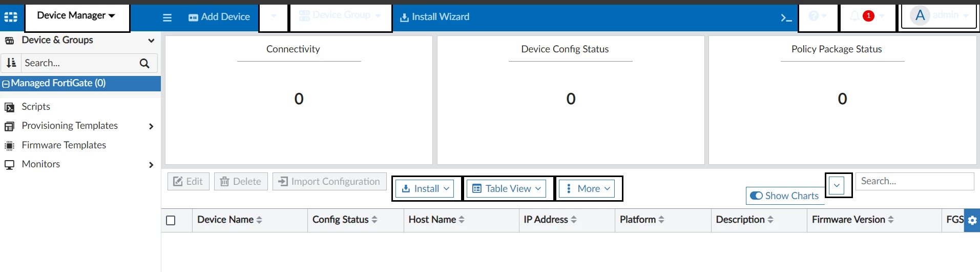The image size is (980, 272).
Task: Click the Delete button
Action: (x=241, y=182)
